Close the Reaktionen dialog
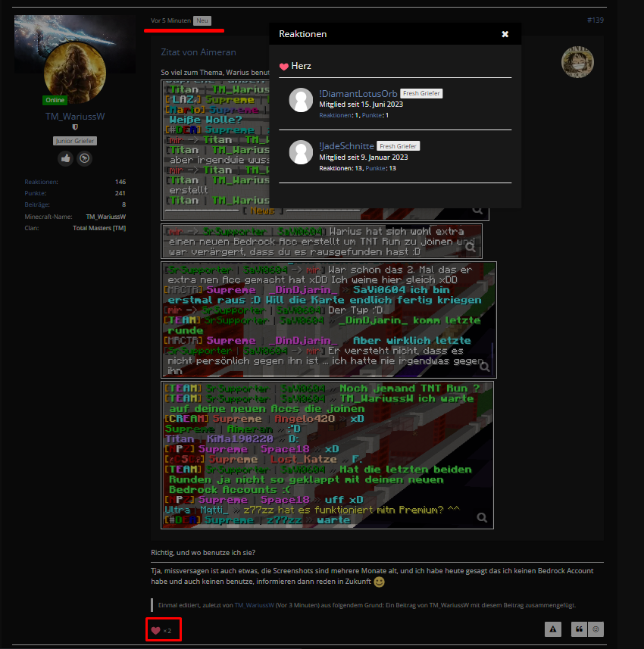Screen dimensions: 644x649 pyautogui.click(x=505, y=34)
